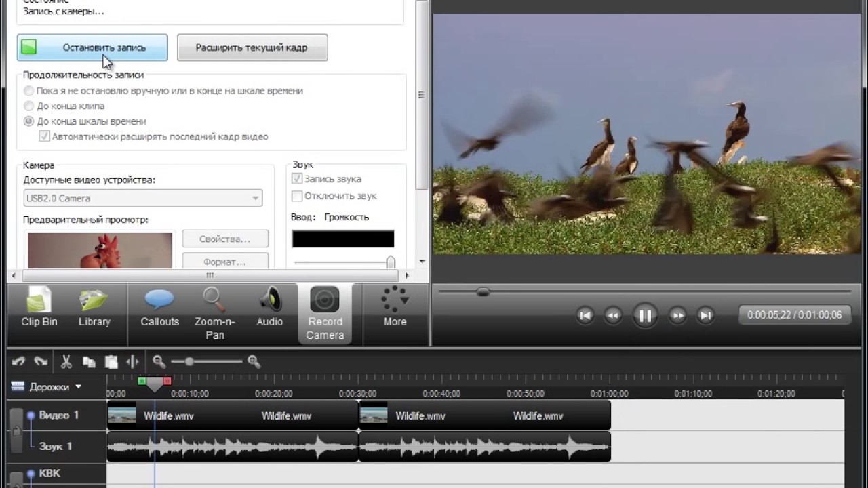Image resolution: width=868 pixels, height=488 pixels.
Task: Lock the Видео 1 track
Action: pyautogui.click(x=16, y=431)
